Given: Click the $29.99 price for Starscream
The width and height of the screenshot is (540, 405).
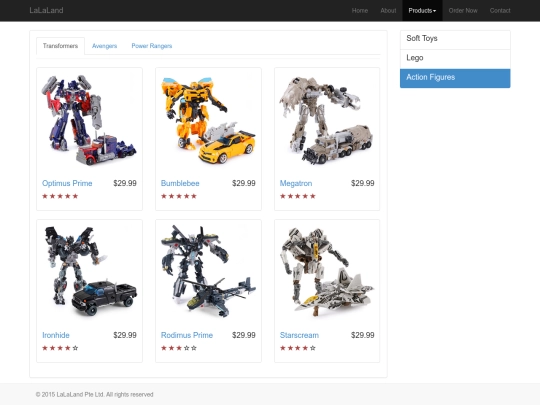Looking at the screenshot, I should pos(363,335).
